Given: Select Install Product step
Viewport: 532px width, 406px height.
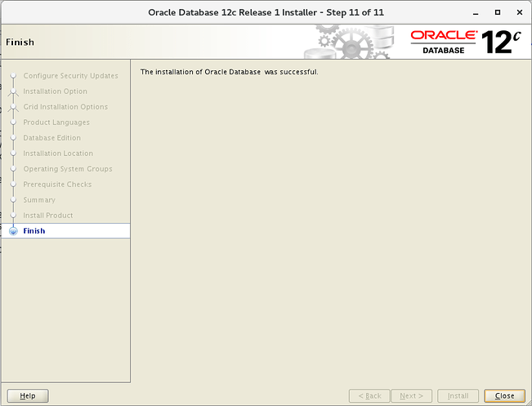Looking at the screenshot, I should [48, 216].
